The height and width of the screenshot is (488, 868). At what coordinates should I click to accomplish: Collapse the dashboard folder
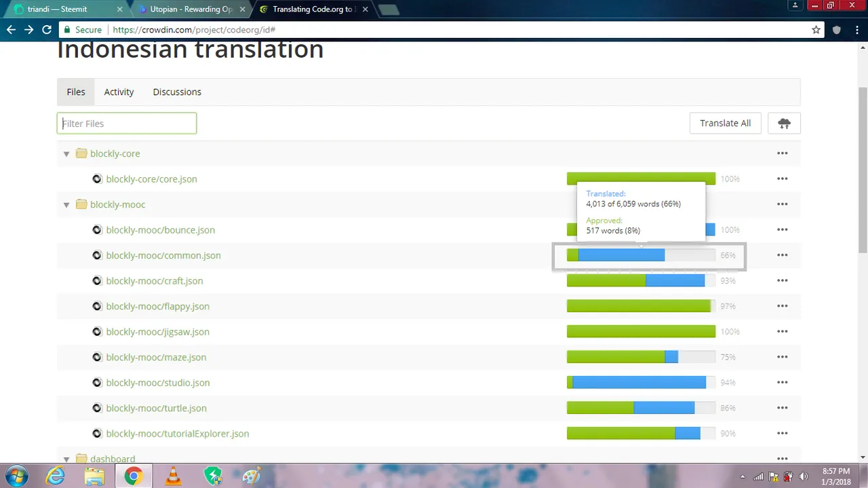tap(66, 459)
